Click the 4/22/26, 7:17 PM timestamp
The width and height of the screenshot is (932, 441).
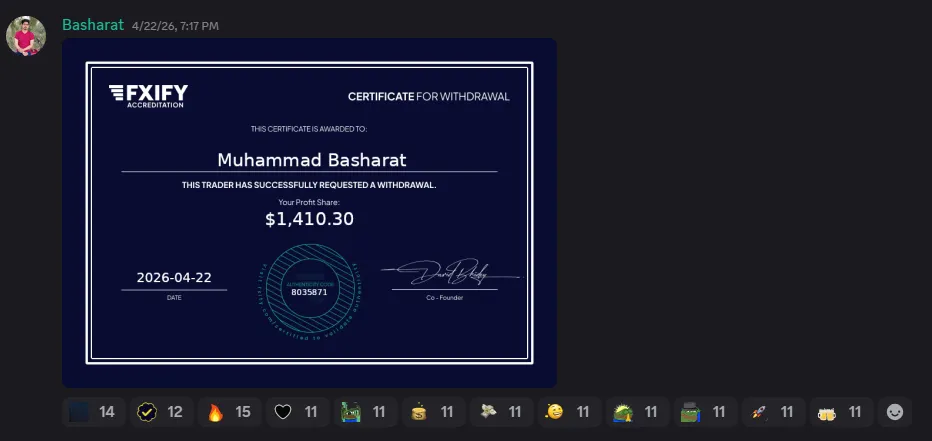(x=175, y=26)
